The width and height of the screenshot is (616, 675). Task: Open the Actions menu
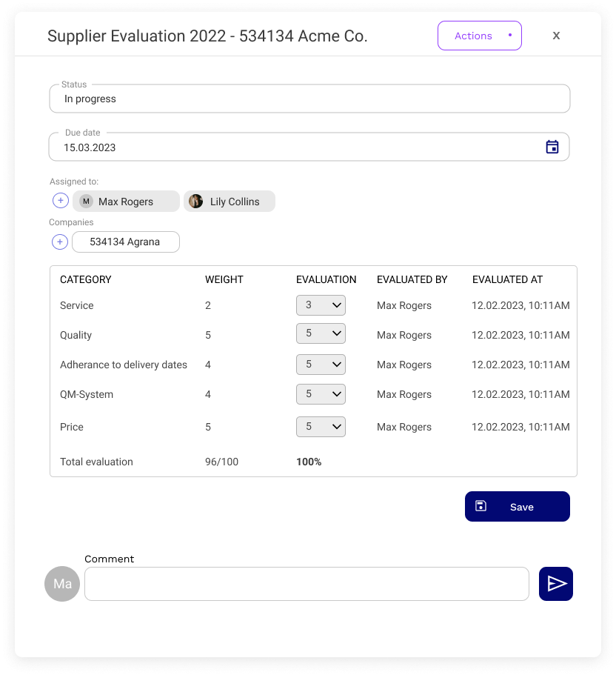click(480, 36)
